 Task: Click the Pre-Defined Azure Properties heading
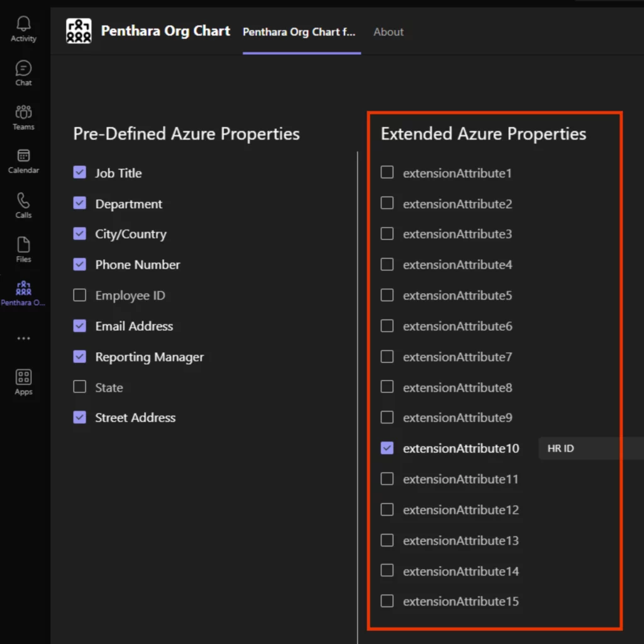(x=186, y=134)
